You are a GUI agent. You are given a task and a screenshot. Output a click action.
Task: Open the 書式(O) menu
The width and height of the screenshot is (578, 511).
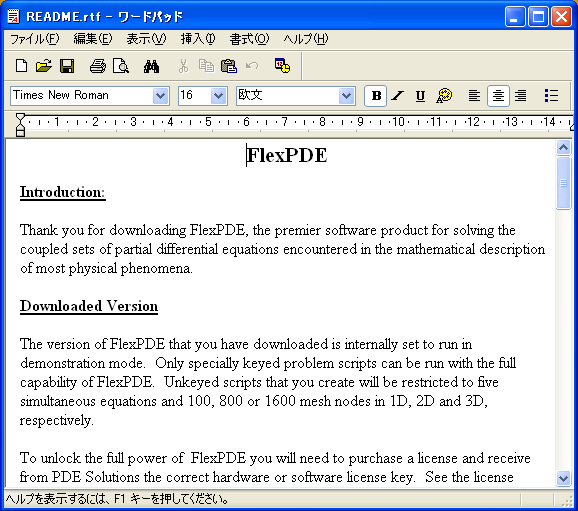249,39
